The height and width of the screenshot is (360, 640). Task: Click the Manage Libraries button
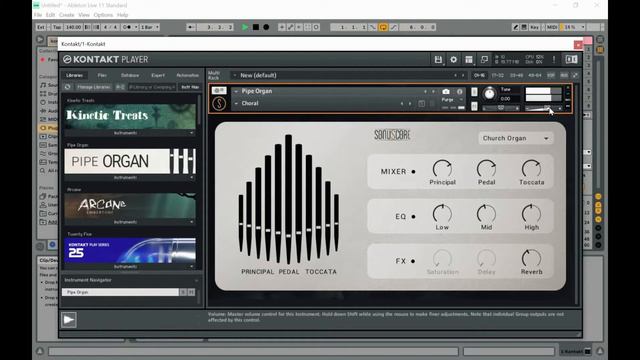pos(93,87)
